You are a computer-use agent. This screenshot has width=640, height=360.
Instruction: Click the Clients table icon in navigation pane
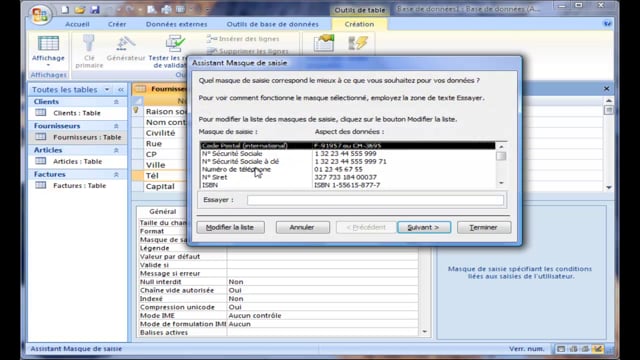[40, 113]
